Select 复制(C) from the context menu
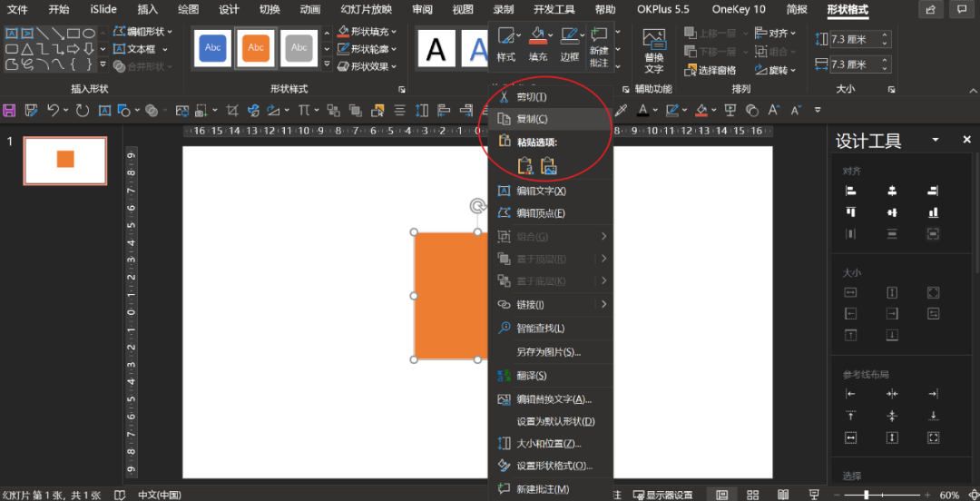Image resolution: width=980 pixels, height=501 pixels. click(x=533, y=119)
